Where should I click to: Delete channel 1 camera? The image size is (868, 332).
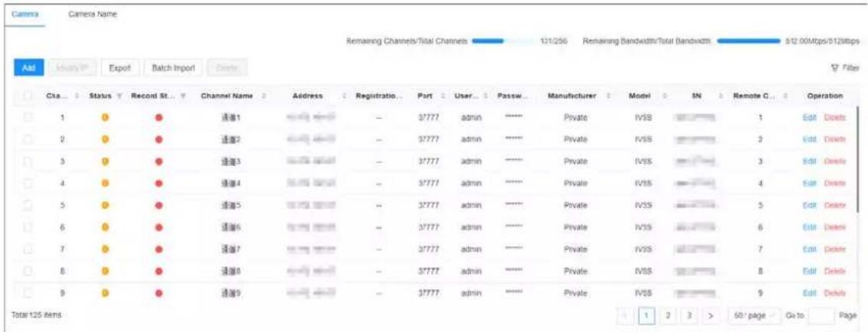pos(835,117)
